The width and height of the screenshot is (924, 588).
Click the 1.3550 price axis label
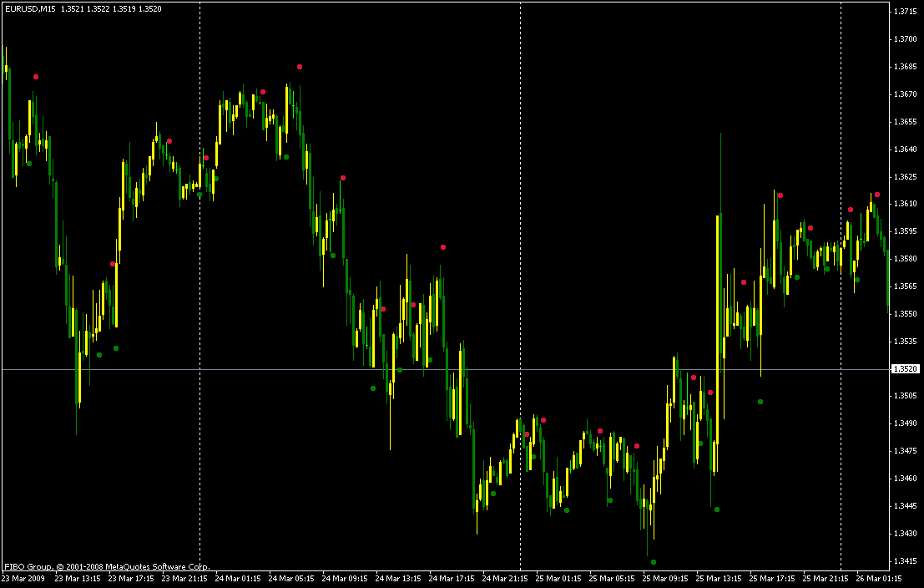[905, 314]
